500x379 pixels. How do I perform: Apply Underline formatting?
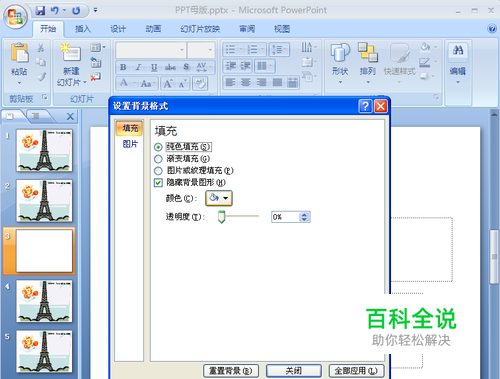coord(154,67)
